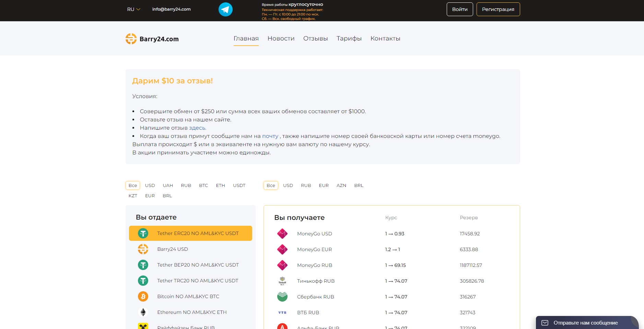Click the MoneyGo RUB icon
Screen dimensions: 644x329
tap(282, 265)
